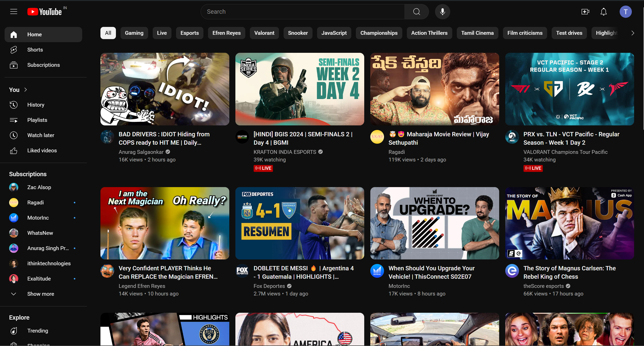Viewport: 644px width, 346px height.
Task: Open Maharaja Movie Review thumbnail
Action: click(435, 89)
